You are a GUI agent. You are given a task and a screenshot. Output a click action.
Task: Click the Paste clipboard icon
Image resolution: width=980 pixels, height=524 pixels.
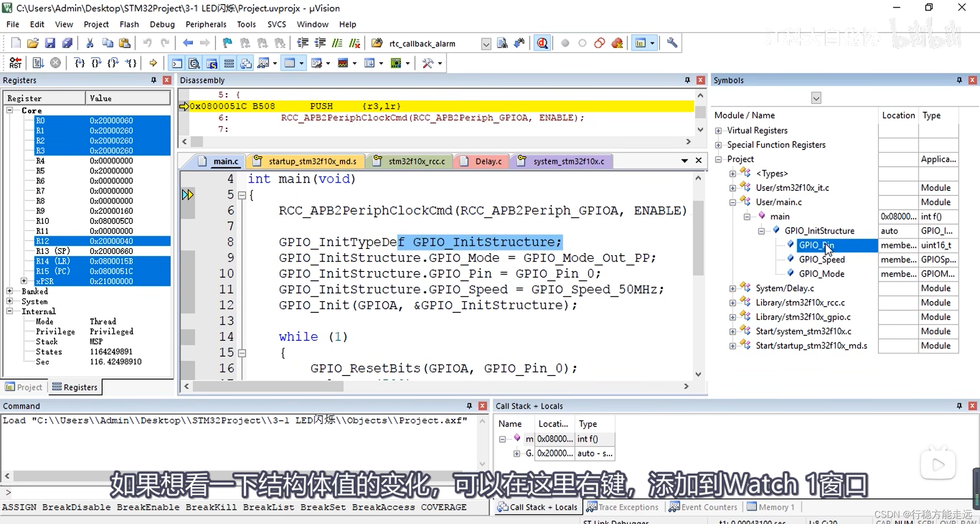[x=124, y=43]
